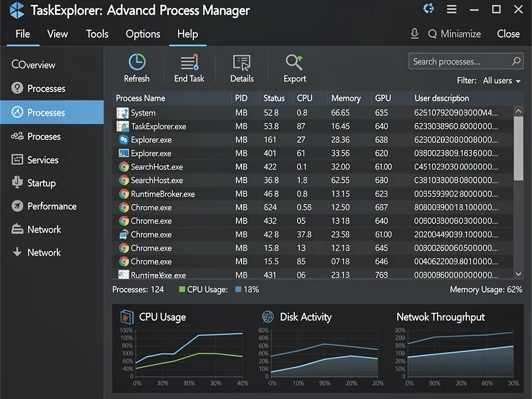The height and width of the screenshot is (399, 532).
Task: Select the TaskExplorer.exe row name
Action: [x=158, y=127]
